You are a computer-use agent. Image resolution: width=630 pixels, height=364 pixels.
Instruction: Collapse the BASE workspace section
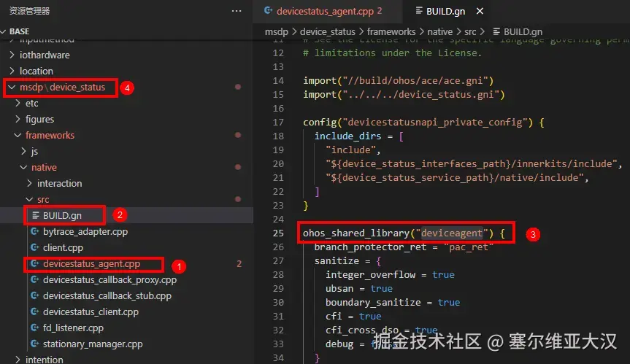[4, 31]
